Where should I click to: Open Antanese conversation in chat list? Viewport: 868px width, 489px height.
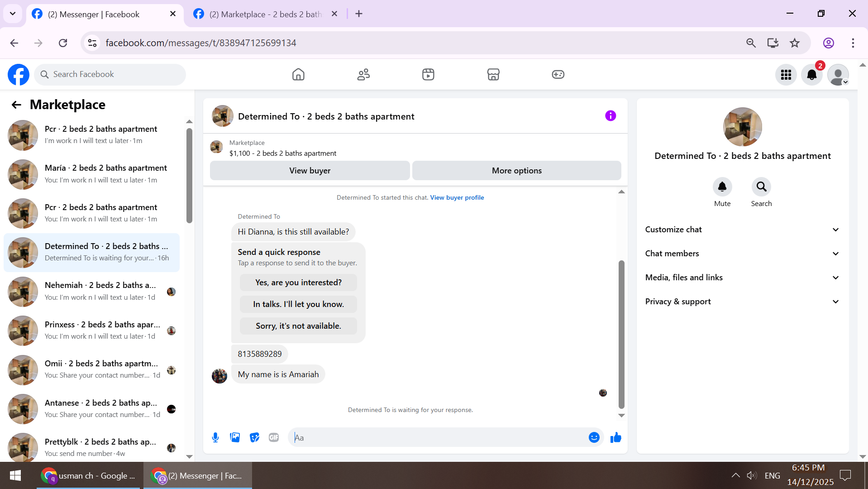92,409
